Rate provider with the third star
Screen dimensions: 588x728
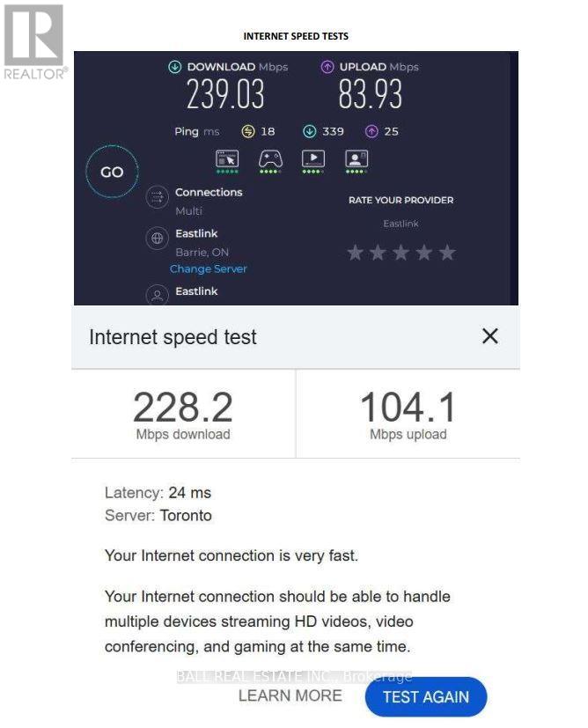click(x=401, y=254)
